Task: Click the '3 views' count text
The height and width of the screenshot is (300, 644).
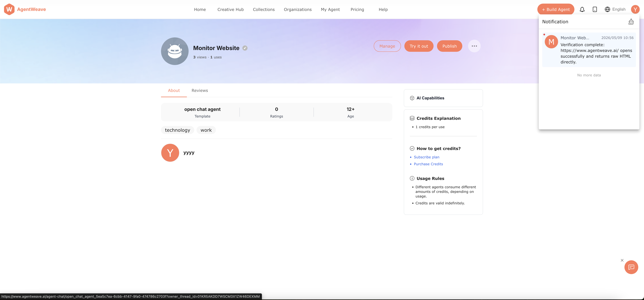Action: pos(200,57)
